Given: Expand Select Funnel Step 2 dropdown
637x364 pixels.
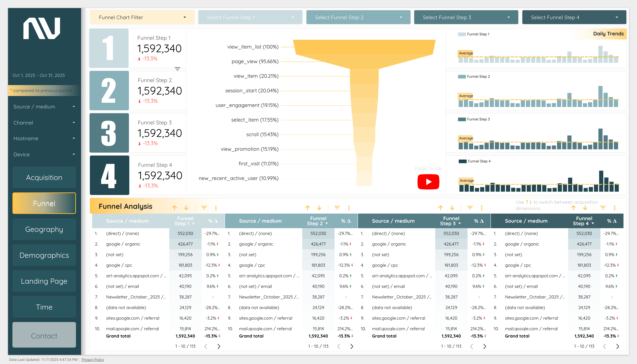Looking at the screenshot, I should [x=358, y=17].
